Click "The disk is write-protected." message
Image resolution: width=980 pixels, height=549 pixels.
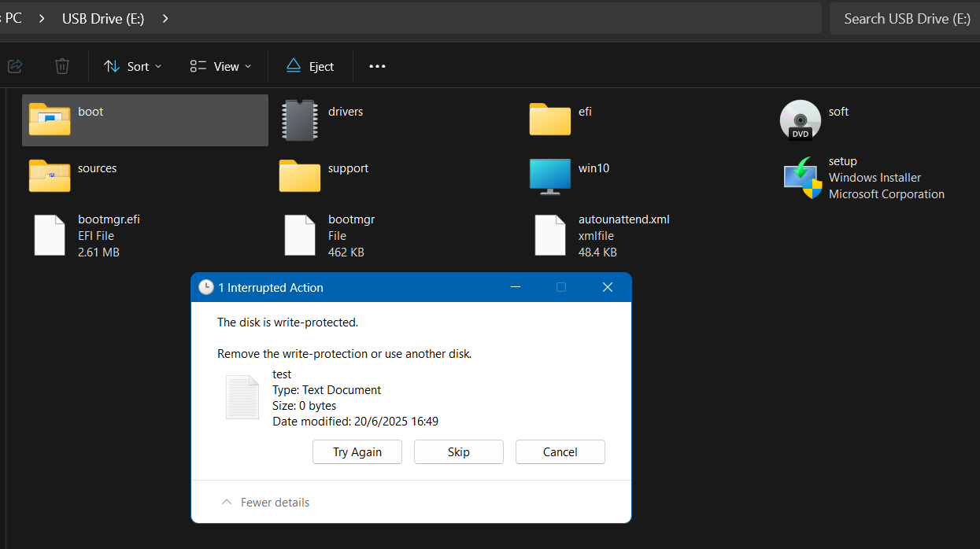point(287,322)
